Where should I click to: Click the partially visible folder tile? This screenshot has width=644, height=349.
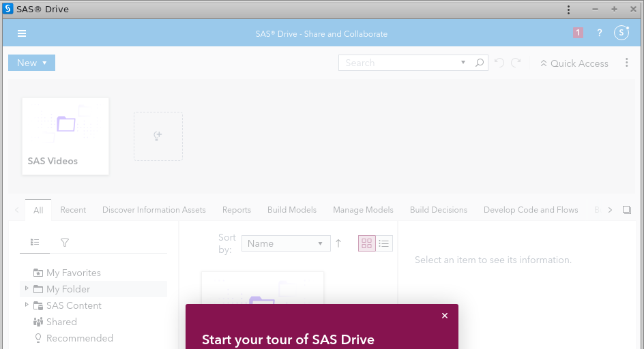point(263,288)
